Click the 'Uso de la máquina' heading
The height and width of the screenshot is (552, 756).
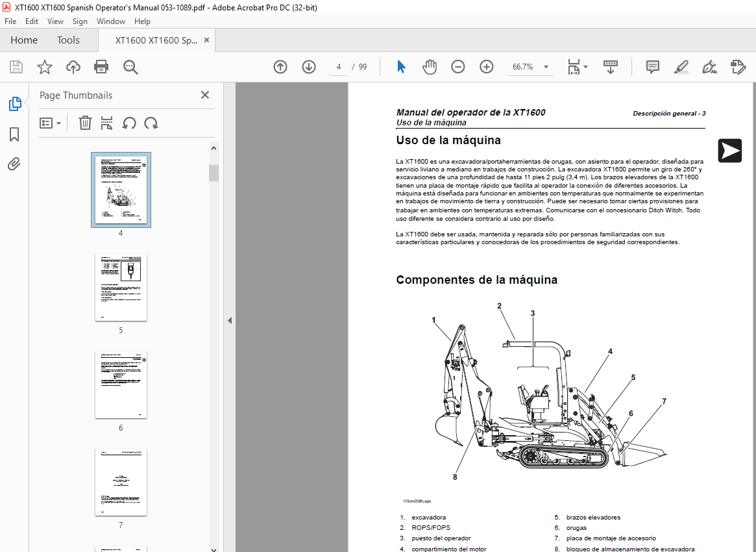point(448,140)
